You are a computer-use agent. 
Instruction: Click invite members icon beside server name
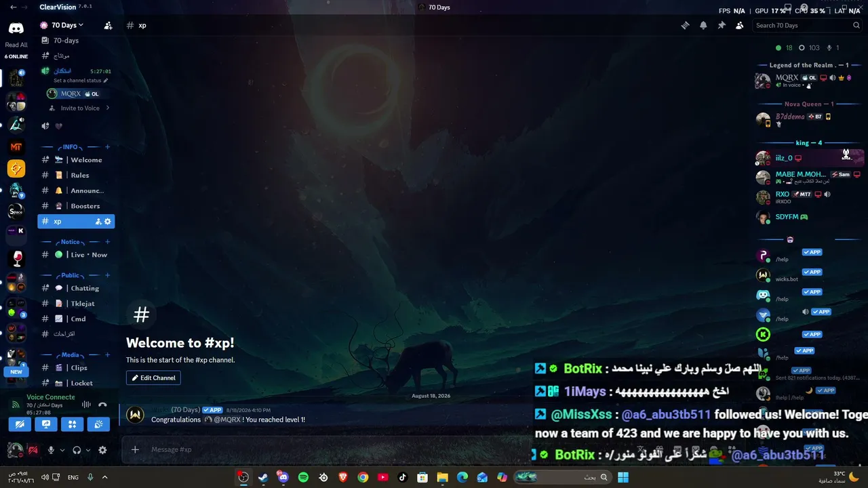pos(108,26)
